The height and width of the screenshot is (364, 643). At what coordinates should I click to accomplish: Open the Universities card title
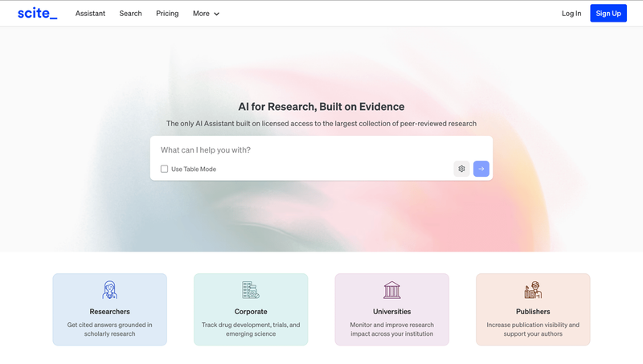[391, 312]
